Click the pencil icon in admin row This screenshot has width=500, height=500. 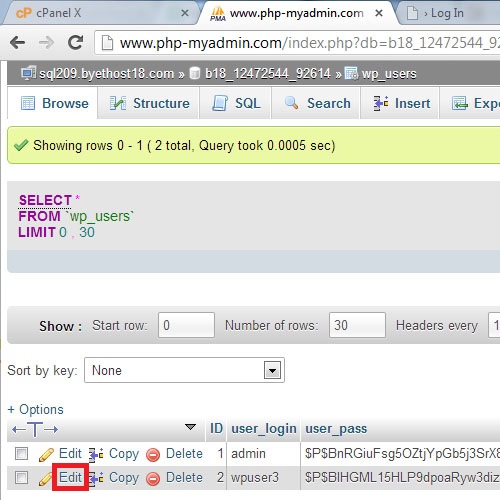coord(46,454)
